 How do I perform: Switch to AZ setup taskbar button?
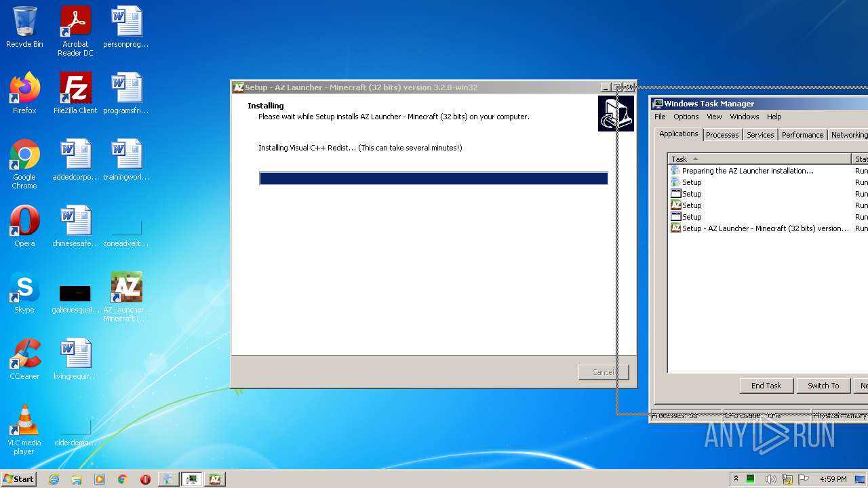[x=215, y=479]
